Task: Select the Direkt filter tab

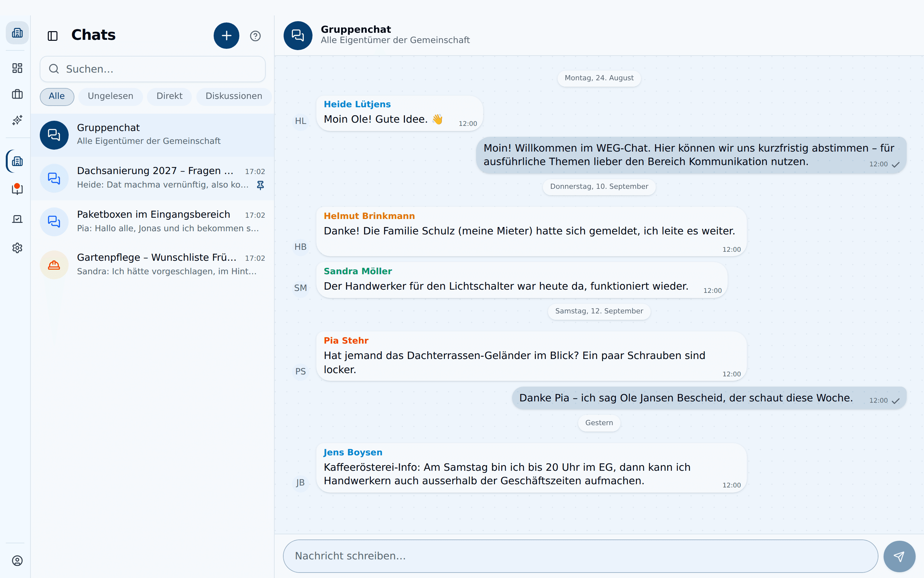Action: pos(169,96)
